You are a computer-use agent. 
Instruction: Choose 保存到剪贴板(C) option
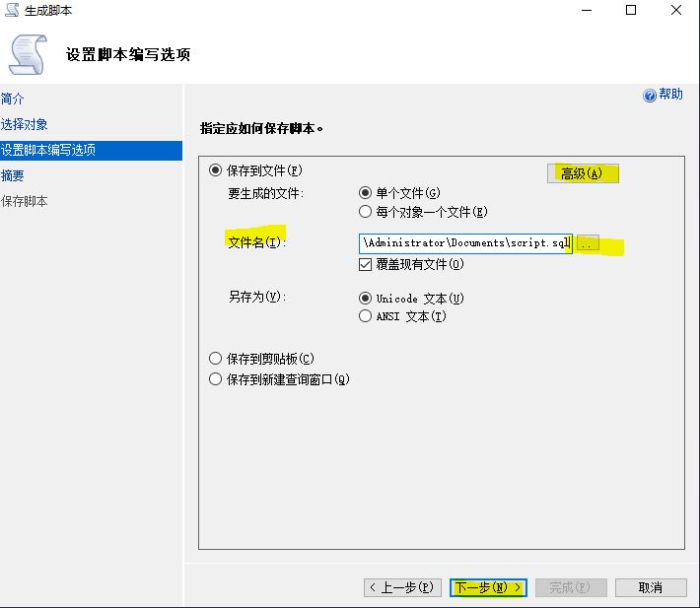click(215, 359)
